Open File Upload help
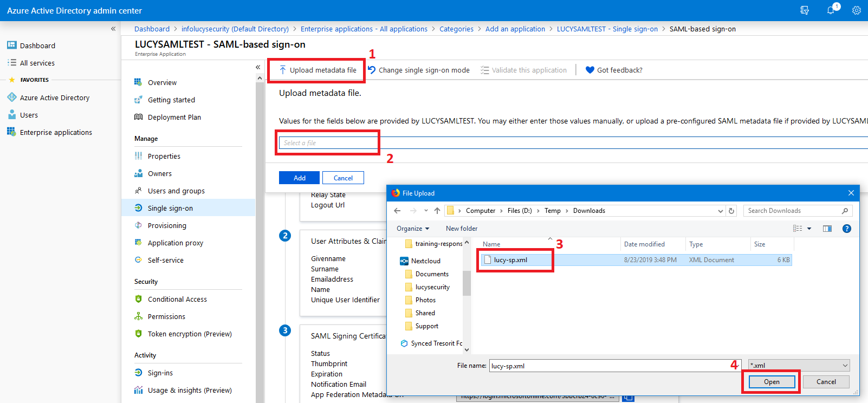 click(x=847, y=229)
